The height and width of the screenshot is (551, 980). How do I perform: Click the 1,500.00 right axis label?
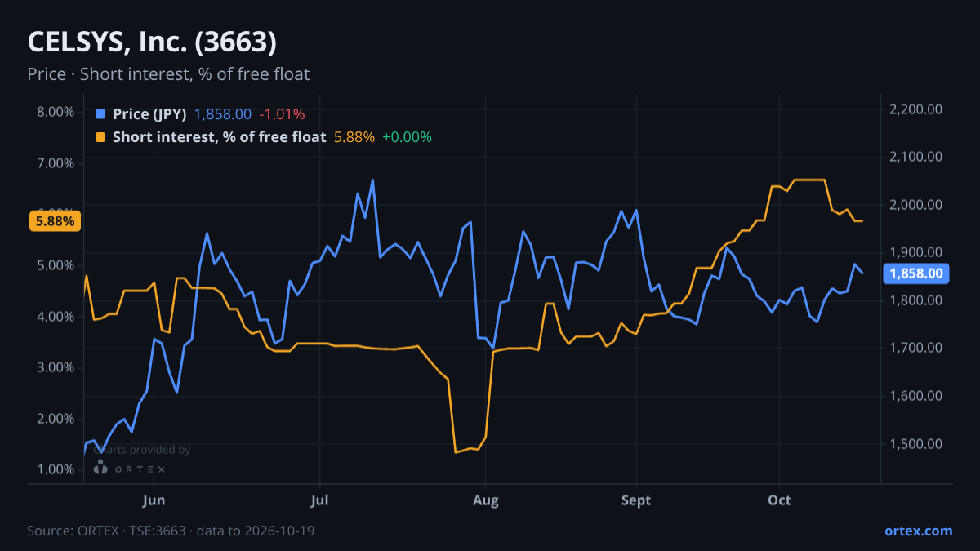click(x=916, y=444)
